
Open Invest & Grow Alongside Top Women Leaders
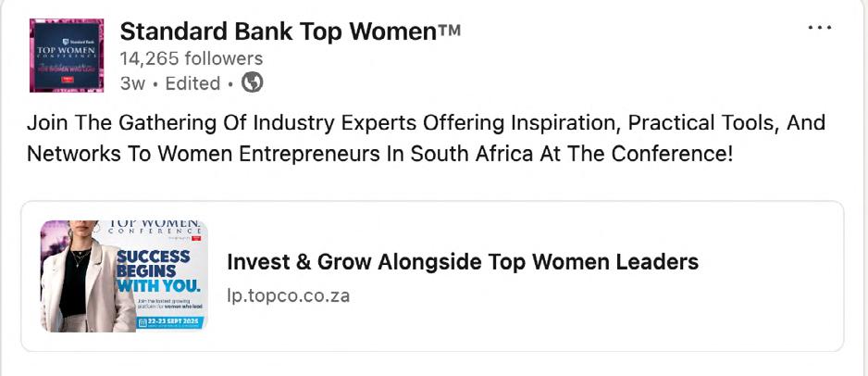tap(462, 262)
